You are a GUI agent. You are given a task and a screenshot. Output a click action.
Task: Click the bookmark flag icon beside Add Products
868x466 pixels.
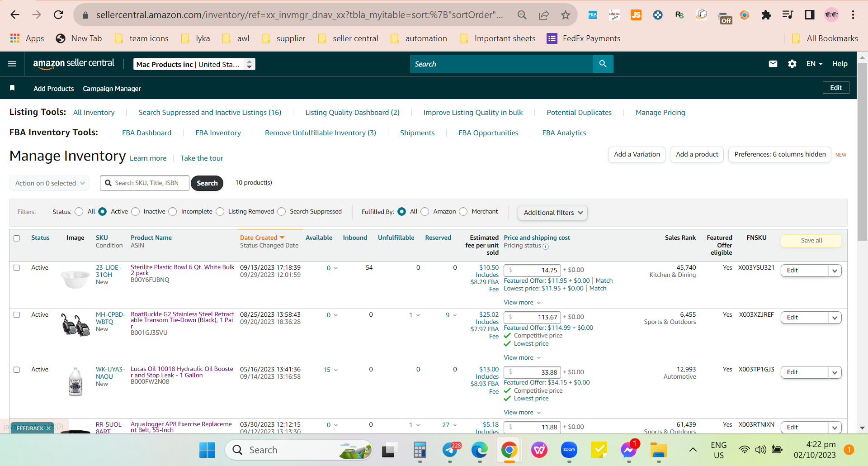12,88
